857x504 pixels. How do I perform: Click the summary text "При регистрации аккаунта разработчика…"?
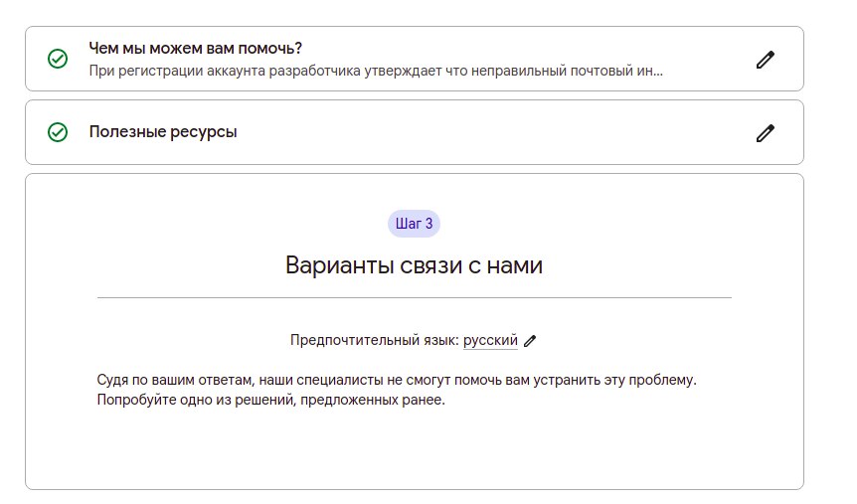[x=375, y=72]
